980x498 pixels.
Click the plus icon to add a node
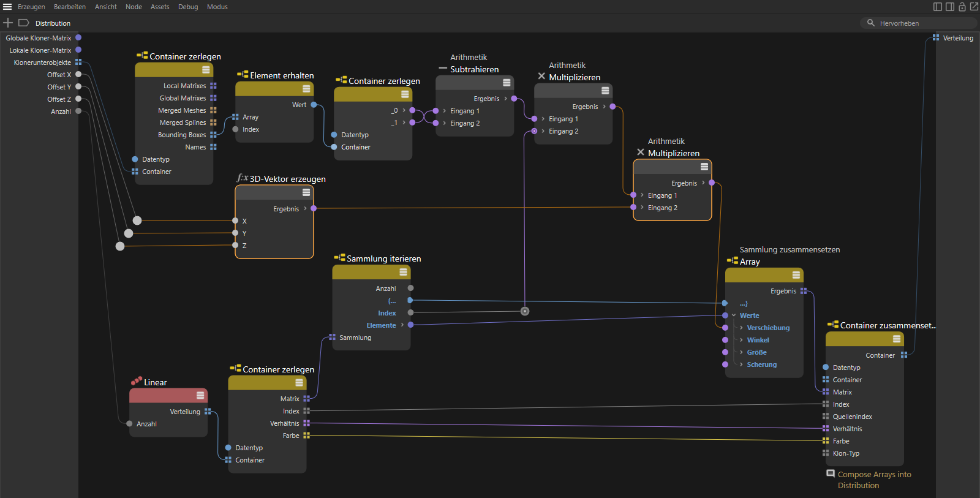(x=8, y=23)
